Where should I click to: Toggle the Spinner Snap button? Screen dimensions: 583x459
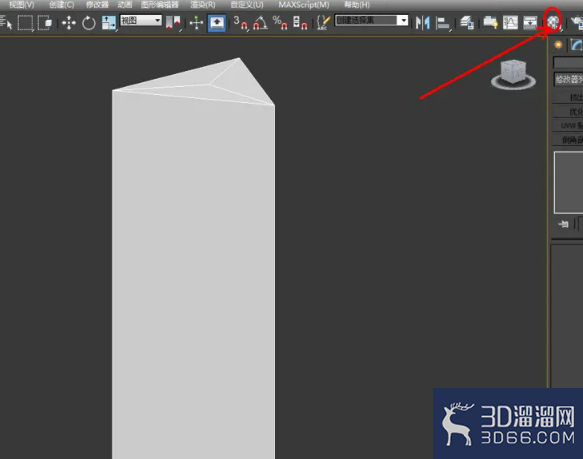[300, 23]
